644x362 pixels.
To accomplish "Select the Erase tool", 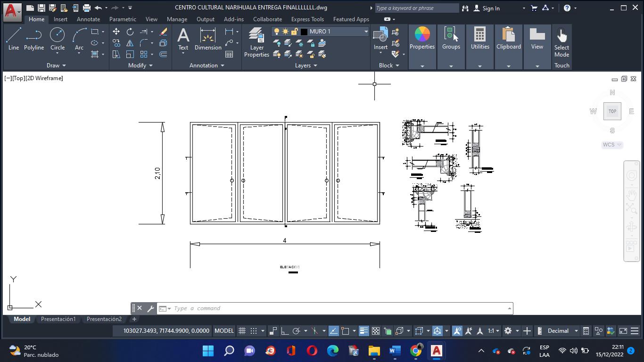I will pos(163,32).
